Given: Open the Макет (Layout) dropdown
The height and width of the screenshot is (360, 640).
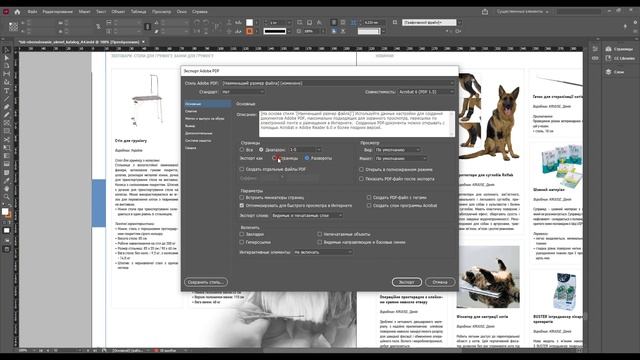Looking at the screenshot, I should pos(401,158).
